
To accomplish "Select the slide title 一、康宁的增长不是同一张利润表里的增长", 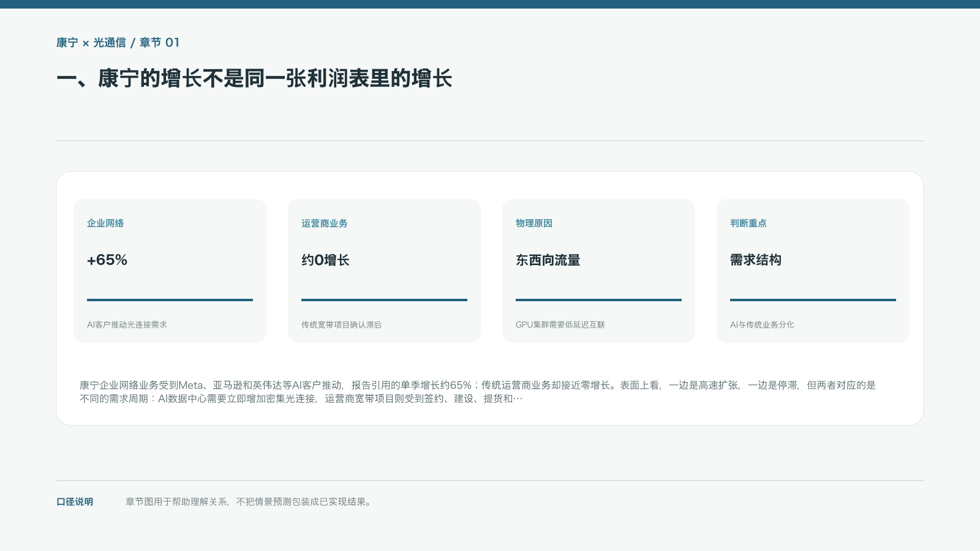I will coord(254,78).
